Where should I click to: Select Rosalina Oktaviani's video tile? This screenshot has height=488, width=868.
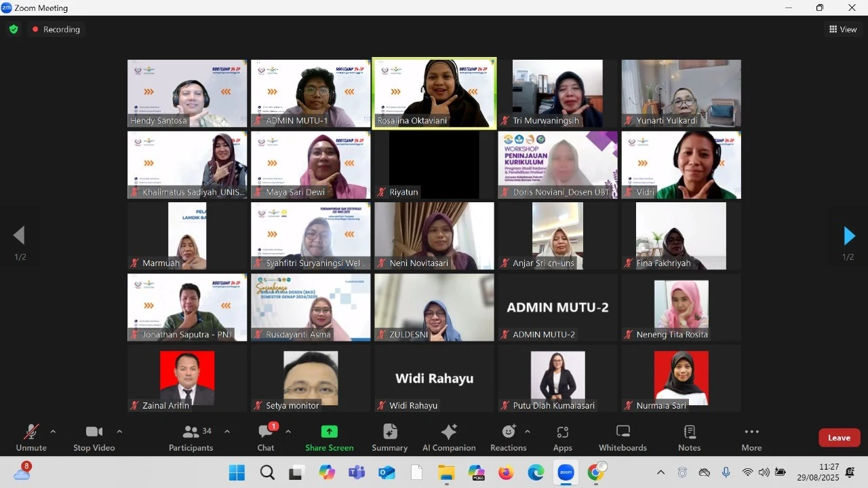434,93
